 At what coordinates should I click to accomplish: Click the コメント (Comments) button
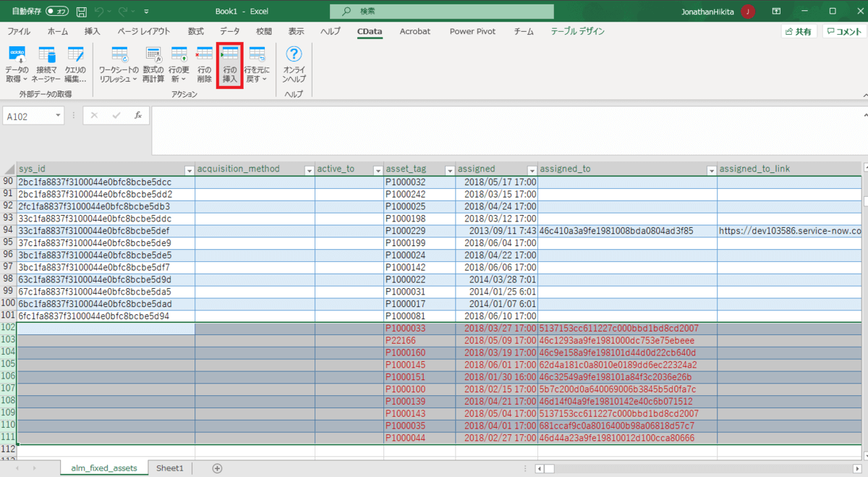pos(843,32)
